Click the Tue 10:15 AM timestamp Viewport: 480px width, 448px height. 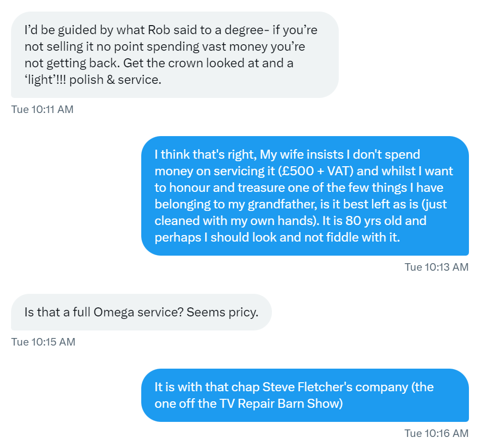pyautogui.click(x=43, y=342)
